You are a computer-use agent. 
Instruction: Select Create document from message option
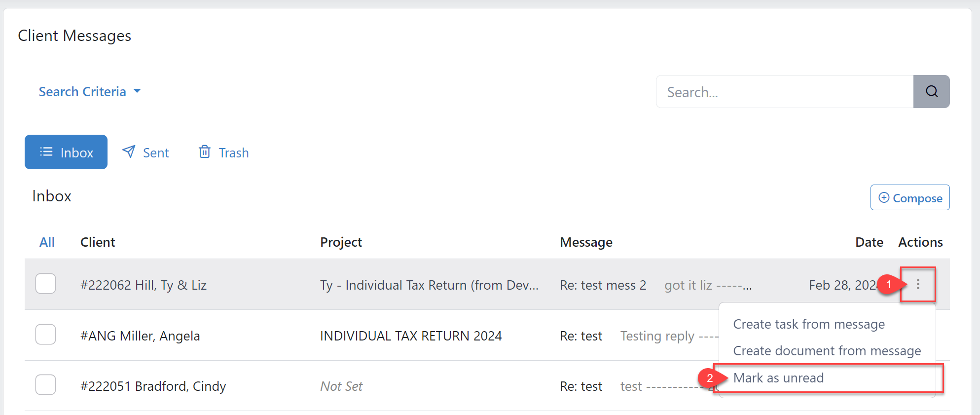tap(827, 351)
